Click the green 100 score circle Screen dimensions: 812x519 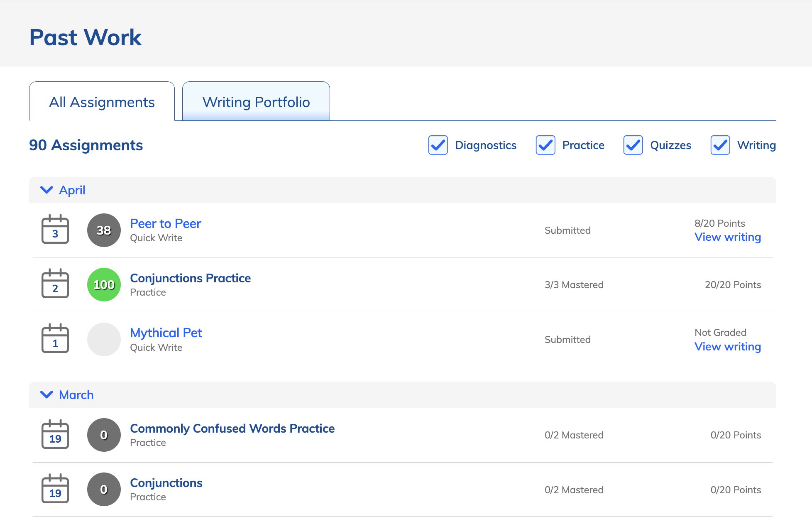point(103,284)
